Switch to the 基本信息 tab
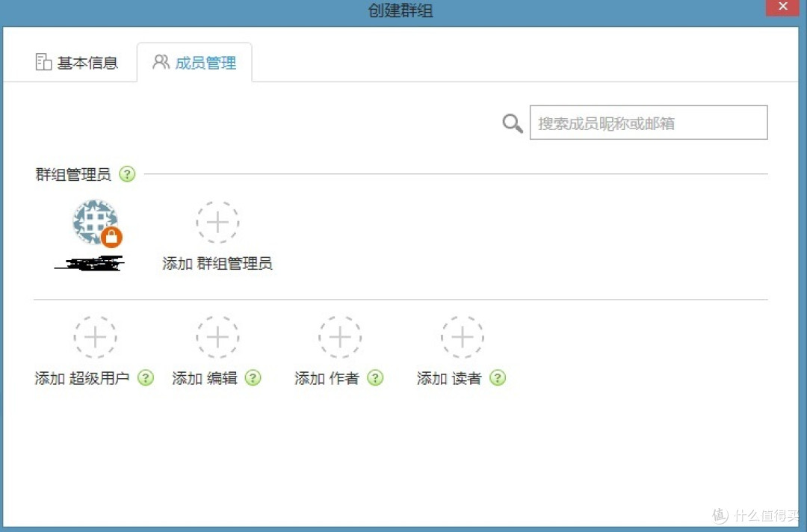This screenshot has width=807, height=532. [x=77, y=63]
